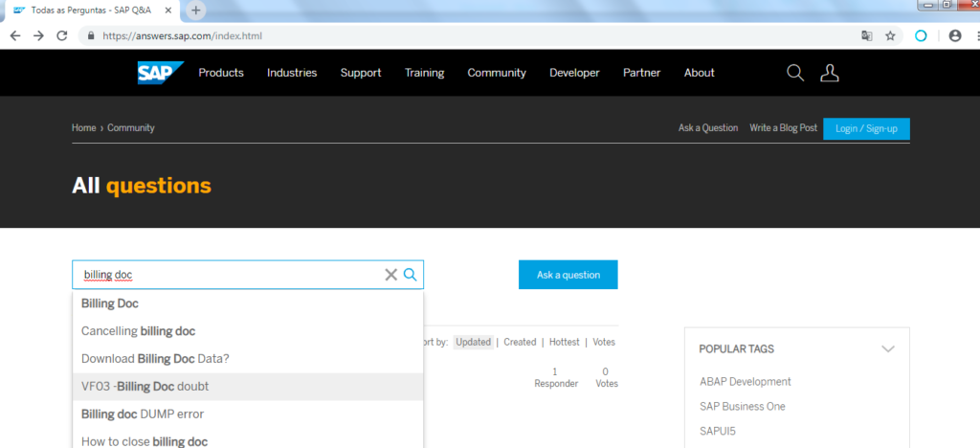Open the Chrome profile avatar icon
The width and height of the screenshot is (980, 448).
[955, 35]
